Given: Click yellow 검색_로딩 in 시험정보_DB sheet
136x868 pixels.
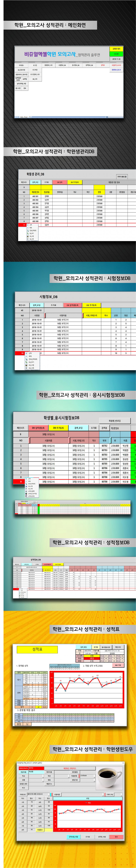Looking at the screenshot, I should 37,305.
